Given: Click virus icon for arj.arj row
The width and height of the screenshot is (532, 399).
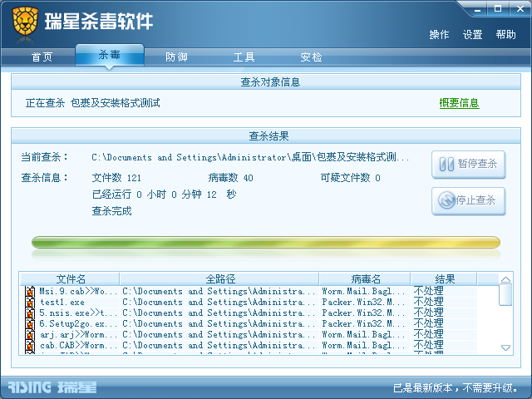Looking at the screenshot, I should 30,335.
